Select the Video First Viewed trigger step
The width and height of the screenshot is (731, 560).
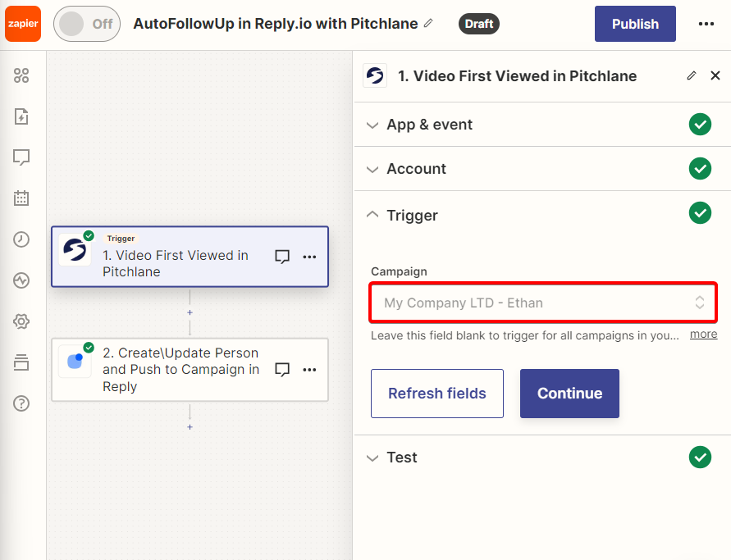coord(190,257)
